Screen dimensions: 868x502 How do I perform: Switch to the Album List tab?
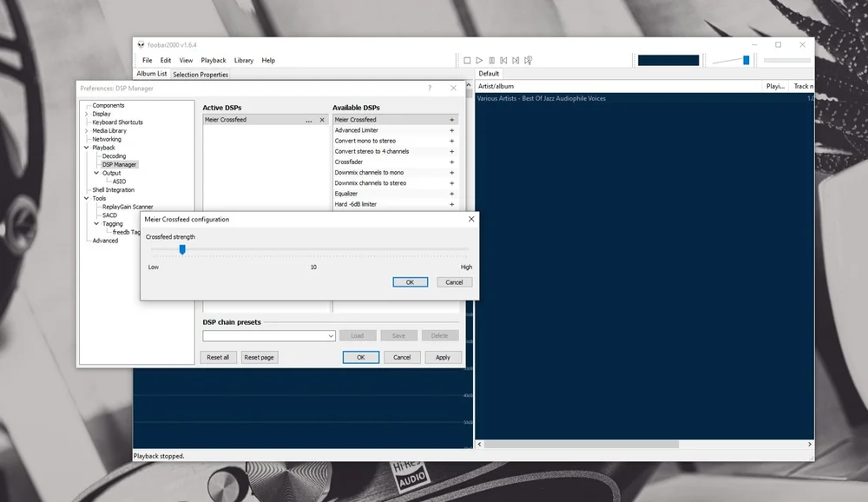tap(152, 74)
